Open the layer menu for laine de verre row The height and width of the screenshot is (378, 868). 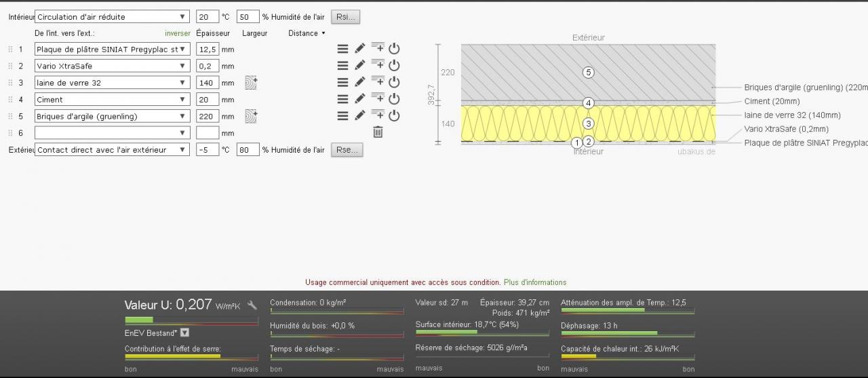click(343, 82)
